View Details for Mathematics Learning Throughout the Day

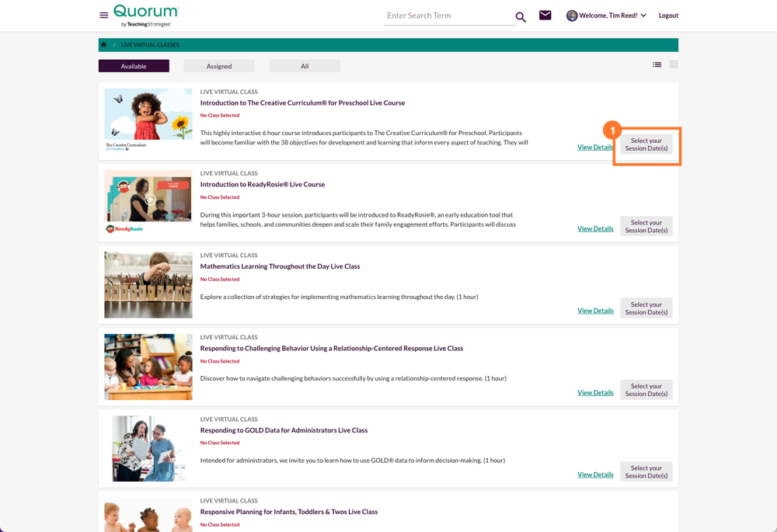pyautogui.click(x=595, y=310)
